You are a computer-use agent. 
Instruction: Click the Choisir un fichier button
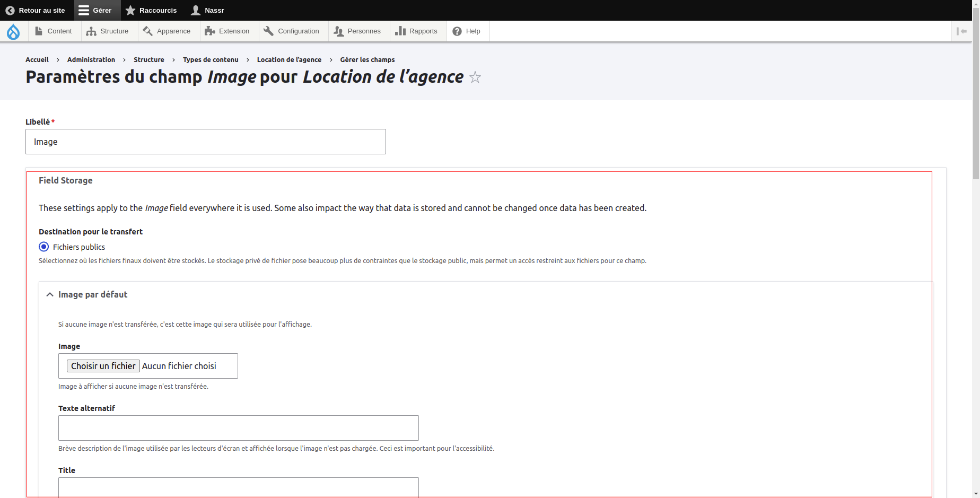click(x=103, y=366)
